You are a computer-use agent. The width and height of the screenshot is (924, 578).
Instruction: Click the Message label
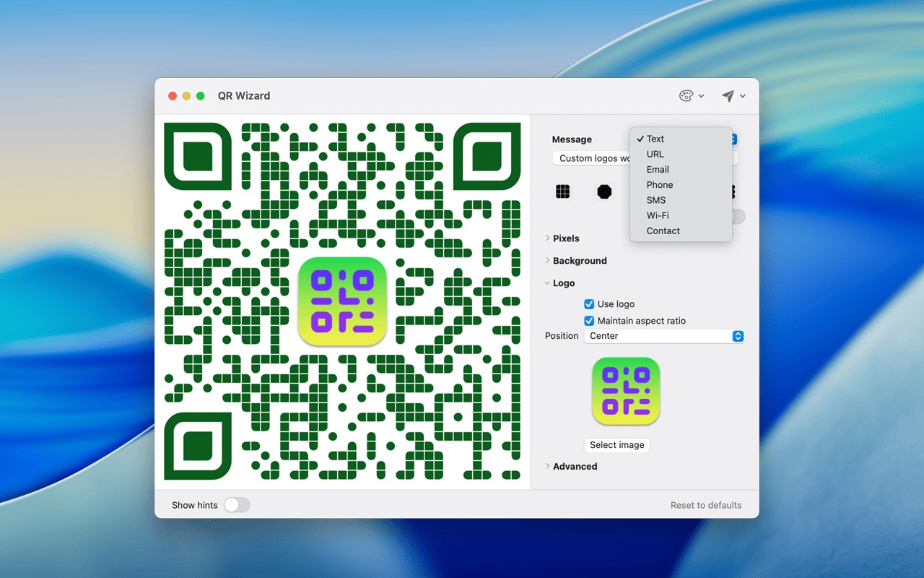tap(572, 139)
